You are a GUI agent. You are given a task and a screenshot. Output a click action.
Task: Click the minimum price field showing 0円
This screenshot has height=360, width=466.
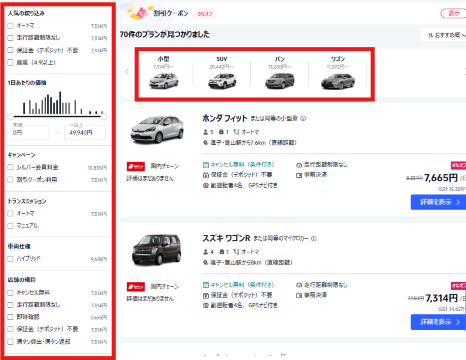(28, 132)
